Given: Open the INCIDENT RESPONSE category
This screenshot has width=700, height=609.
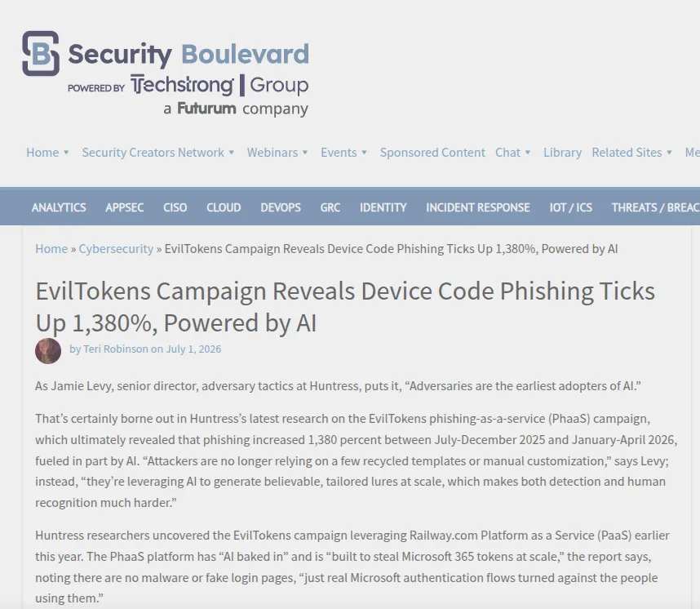Looking at the screenshot, I should pos(477,207).
